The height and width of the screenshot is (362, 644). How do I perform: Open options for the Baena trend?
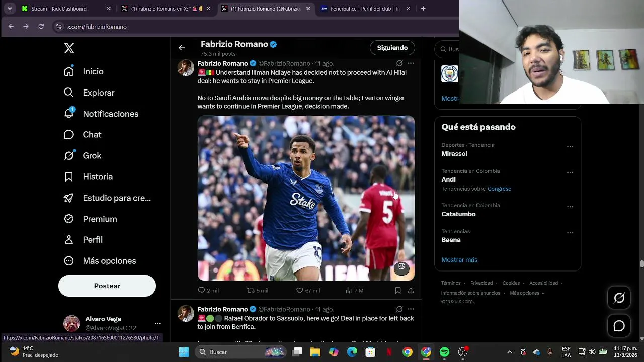tap(570, 233)
